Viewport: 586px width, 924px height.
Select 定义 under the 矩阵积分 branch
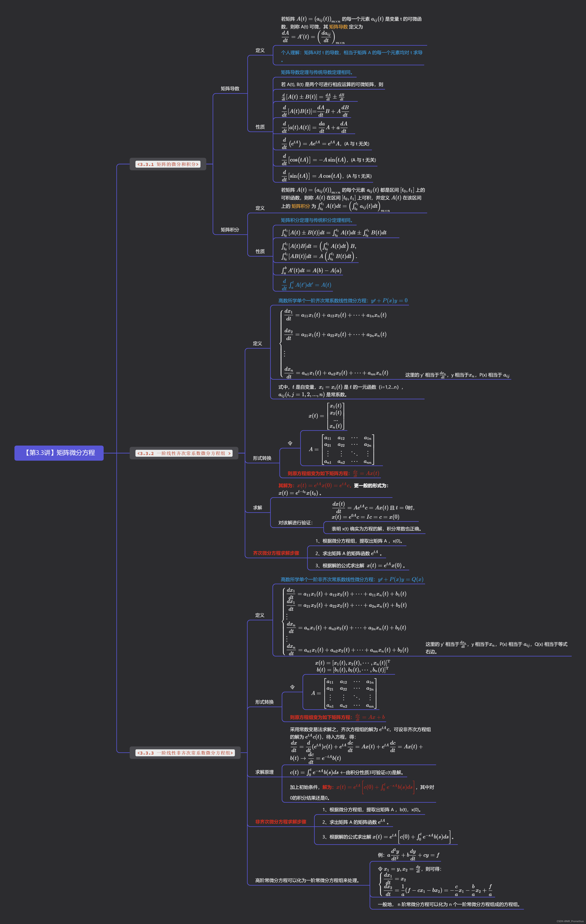coord(260,208)
